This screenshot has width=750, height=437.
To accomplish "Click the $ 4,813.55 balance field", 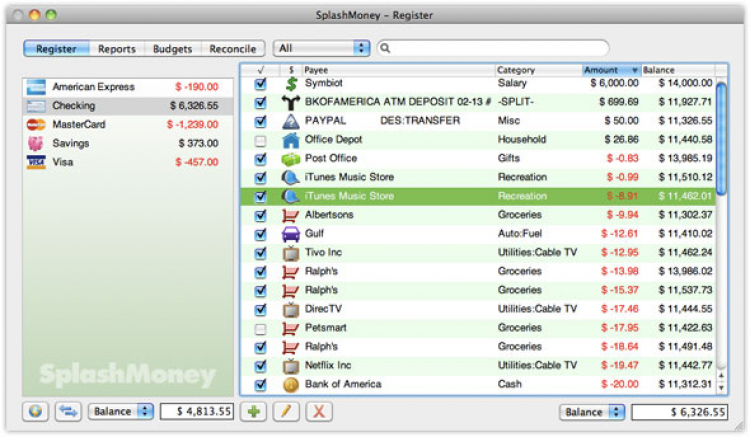I will click(x=197, y=411).
